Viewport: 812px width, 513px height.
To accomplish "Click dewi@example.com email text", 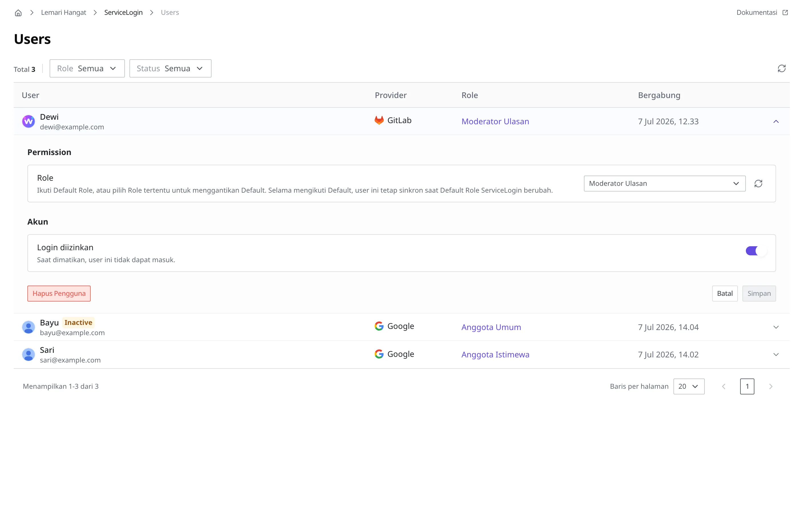I will point(72,127).
